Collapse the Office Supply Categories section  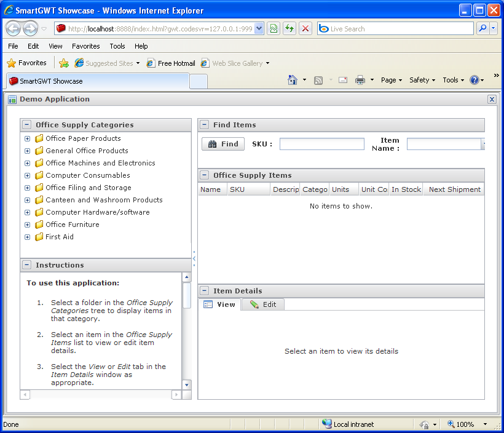tap(27, 124)
